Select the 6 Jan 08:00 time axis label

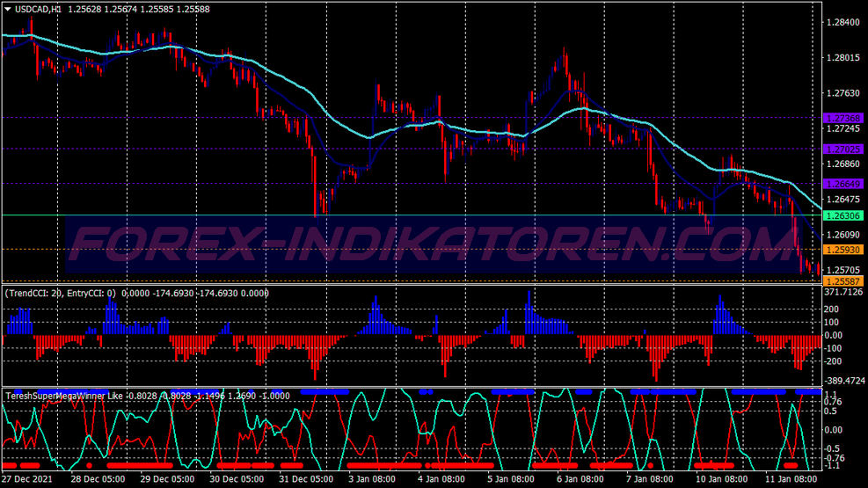[x=580, y=479]
